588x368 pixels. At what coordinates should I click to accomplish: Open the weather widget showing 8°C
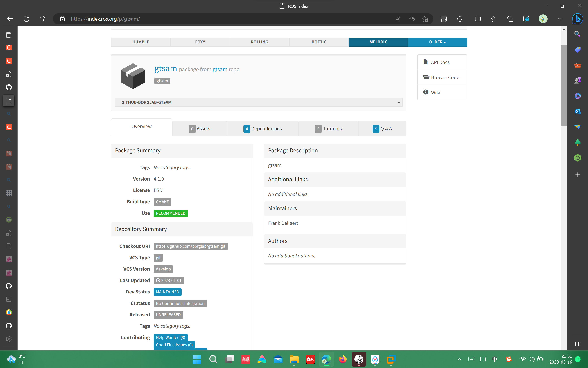pyautogui.click(x=16, y=359)
